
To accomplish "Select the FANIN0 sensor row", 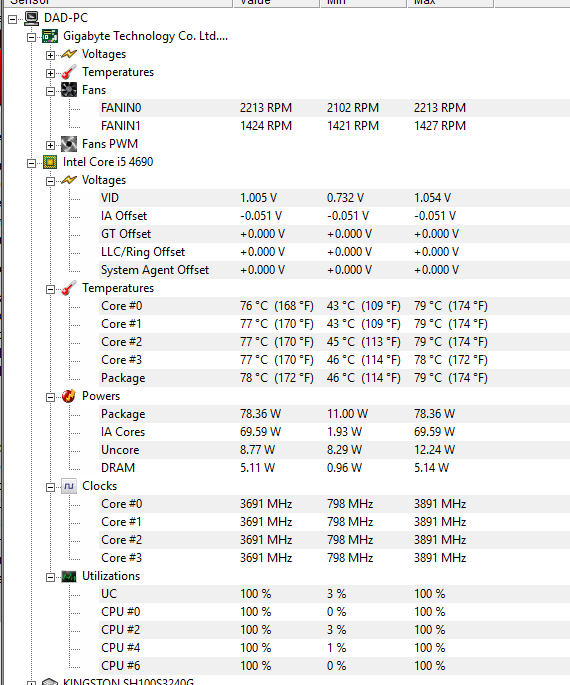I will click(334, 108).
